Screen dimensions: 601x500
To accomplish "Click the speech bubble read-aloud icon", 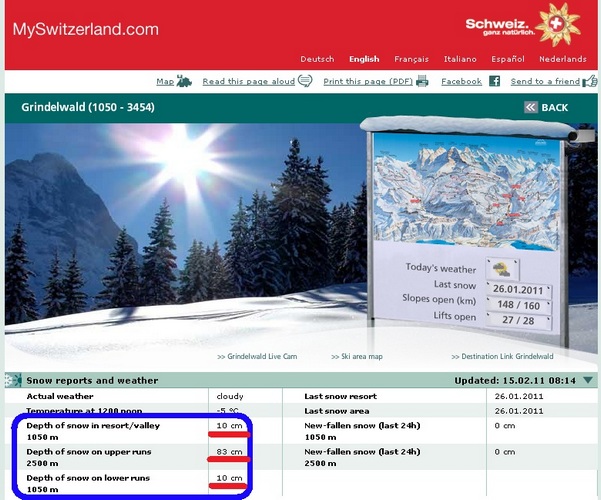I will click(x=305, y=81).
